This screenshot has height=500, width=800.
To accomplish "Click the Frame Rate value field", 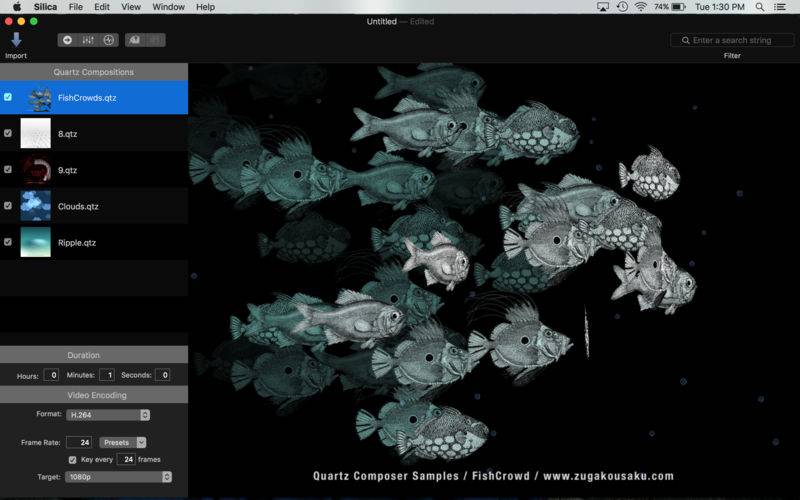I will (x=79, y=442).
